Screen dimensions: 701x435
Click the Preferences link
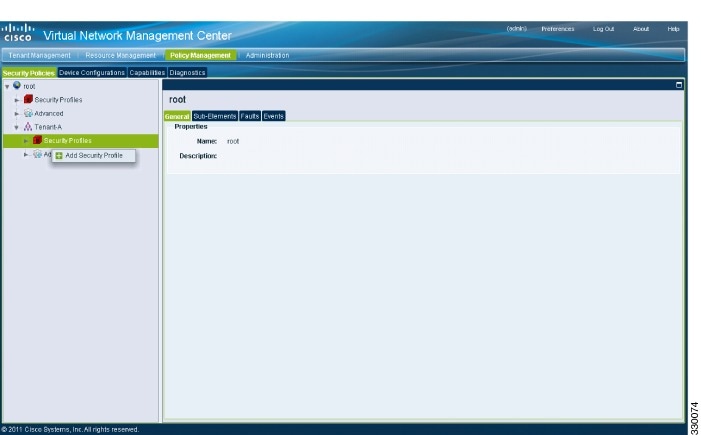pyautogui.click(x=557, y=29)
